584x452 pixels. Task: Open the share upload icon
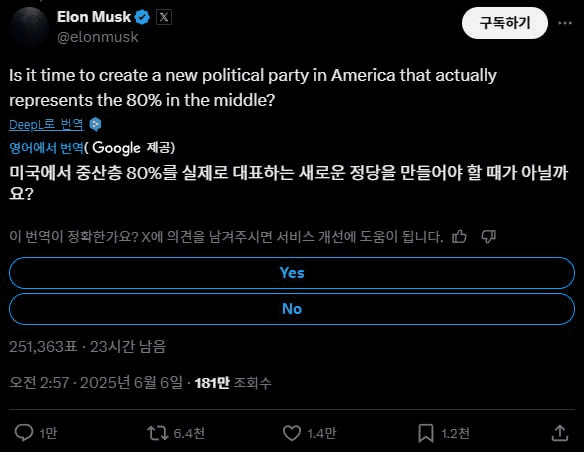pos(559,433)
